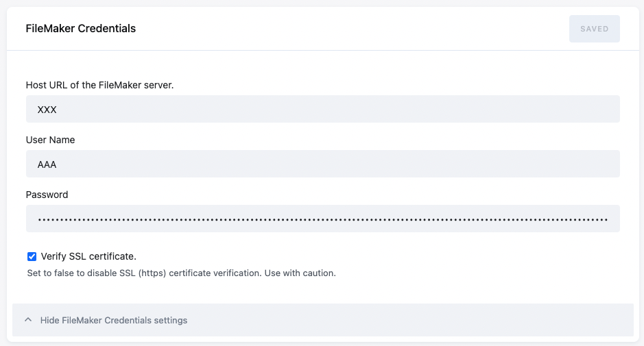This screenshot has height=346, width=644.
Task: Click 'Hide FileMaker Credentials settings' text
Action: pos(114,320)
